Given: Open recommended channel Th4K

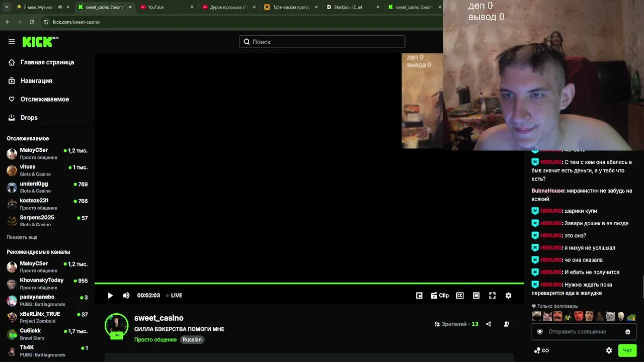Looking at the screenshot, I should pos(47,351).
